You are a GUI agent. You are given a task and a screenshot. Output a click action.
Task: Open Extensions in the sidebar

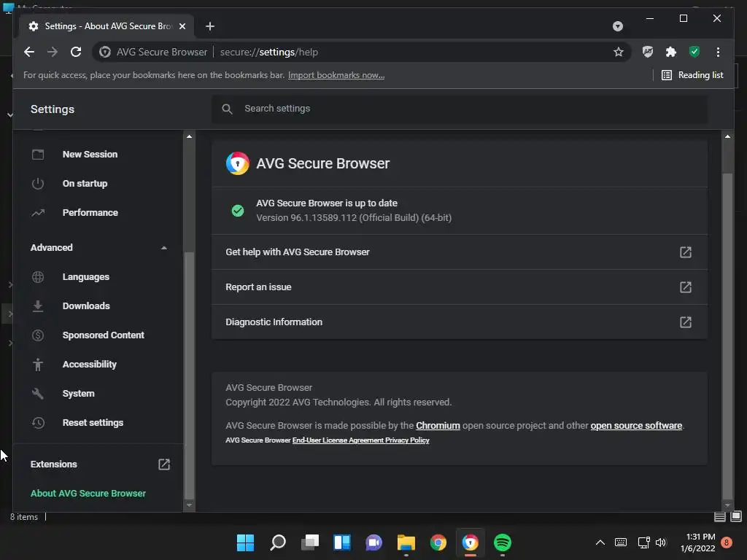pos(98,464)
